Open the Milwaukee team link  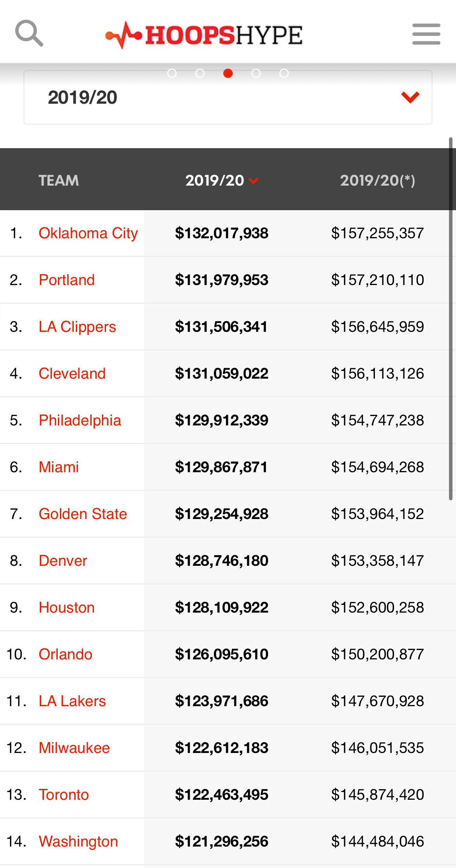[x=74, y=748]
